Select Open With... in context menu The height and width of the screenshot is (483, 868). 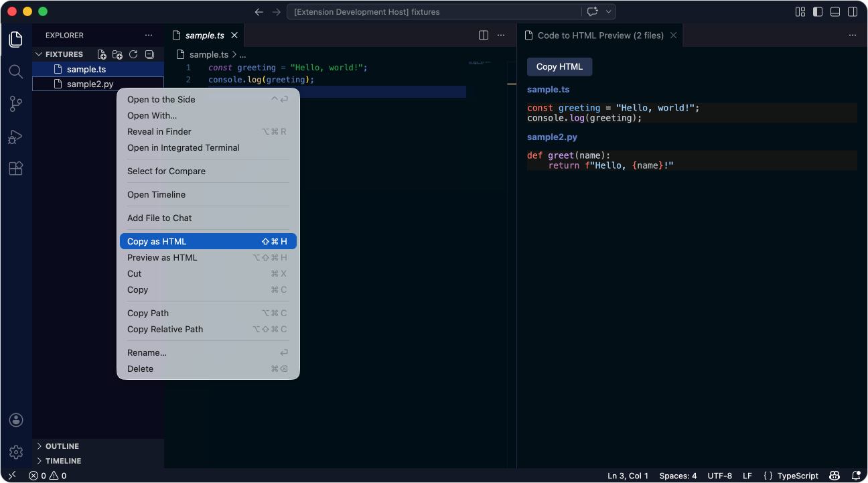click(208, 115)
